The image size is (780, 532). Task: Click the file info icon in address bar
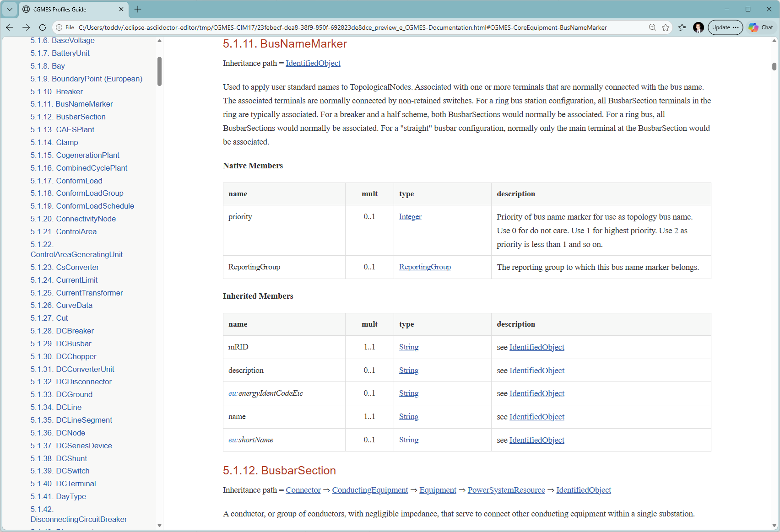coord(59,27)
